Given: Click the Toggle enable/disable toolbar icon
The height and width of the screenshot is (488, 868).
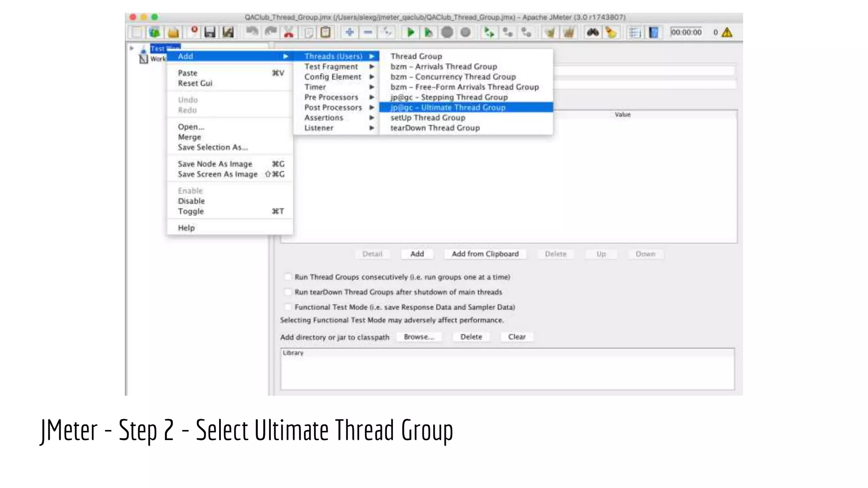Looking at the screenshot, I should click(x=387, y=32).
